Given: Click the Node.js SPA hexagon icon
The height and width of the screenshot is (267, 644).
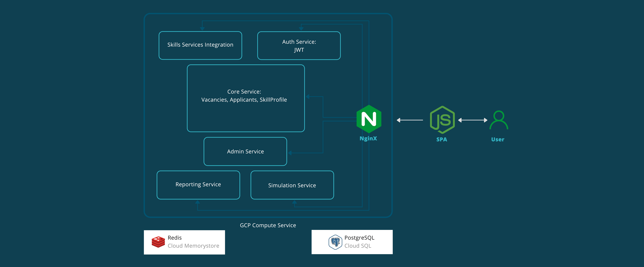Looking at the screenshot, I should (442, 120).
